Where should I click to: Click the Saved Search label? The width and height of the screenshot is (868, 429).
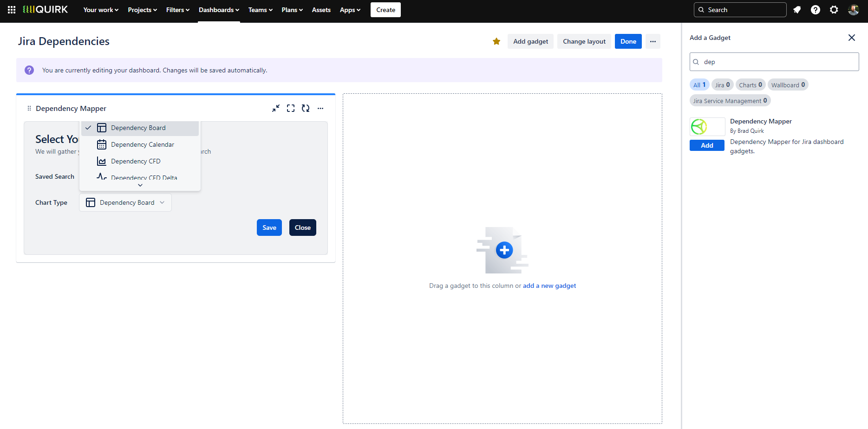pos(55,176)
